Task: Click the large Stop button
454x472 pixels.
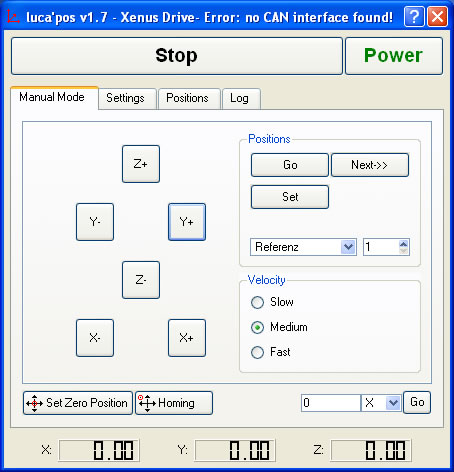Action: tap(177, 56)
